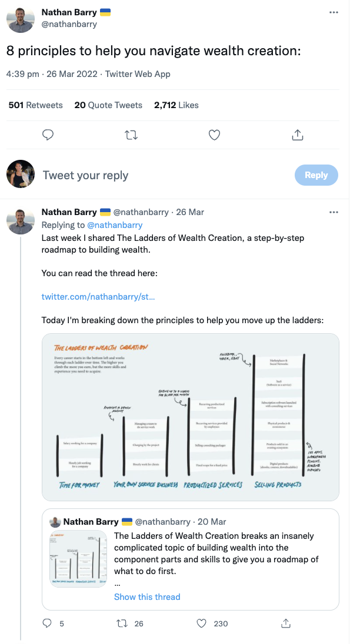This screenshot has height=644, width=360.
Task: Click Show this thread in quoted tweet
Action: [x=147, y=597]
